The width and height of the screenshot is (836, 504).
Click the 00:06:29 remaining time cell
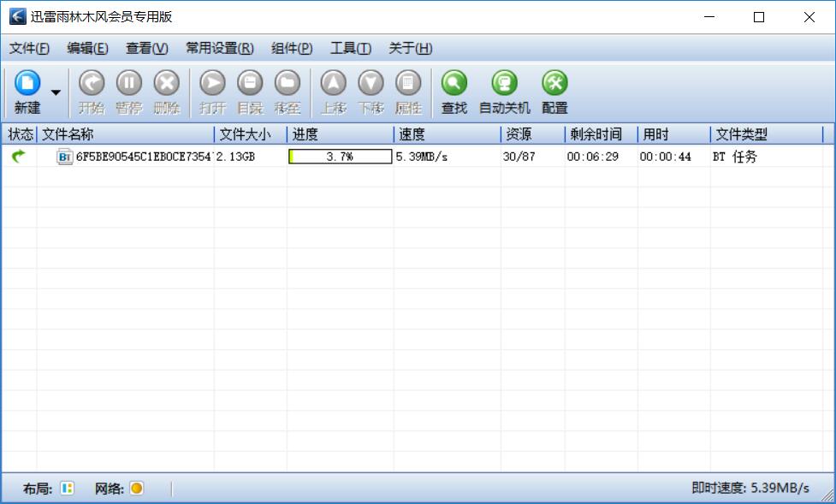click(592, 157)
